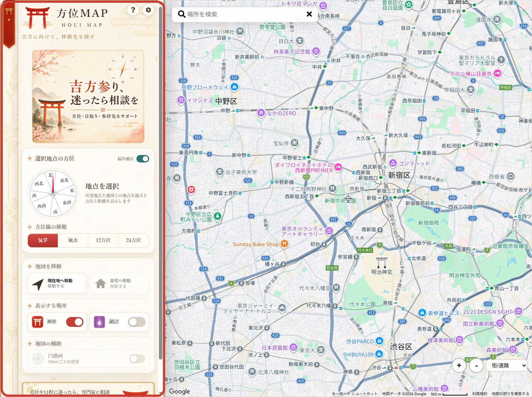Click the 日本民藝館 museum marker
This screenshot has height=397, width=532.
pyautogui.click(x=293, y=347)
